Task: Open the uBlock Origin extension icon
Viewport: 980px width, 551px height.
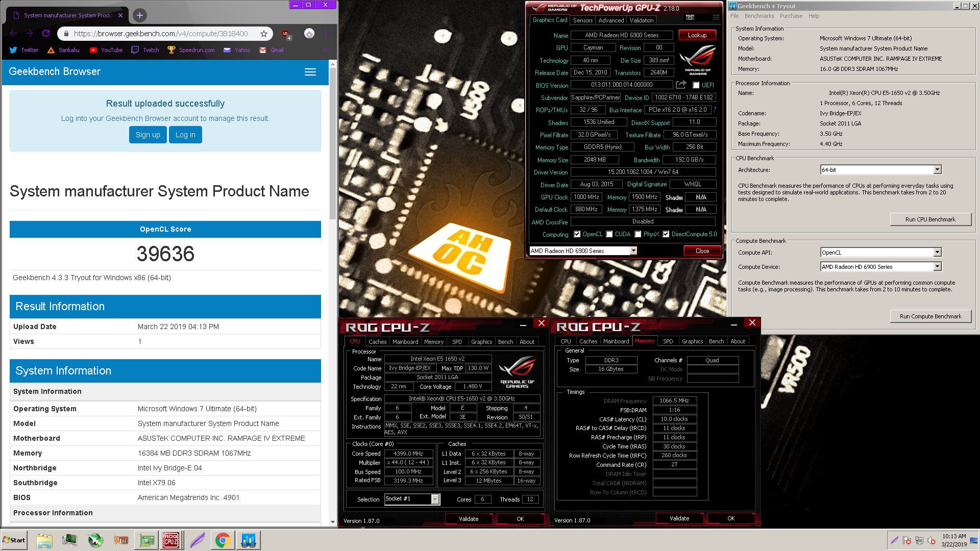Action: click(x=286, y=34)
